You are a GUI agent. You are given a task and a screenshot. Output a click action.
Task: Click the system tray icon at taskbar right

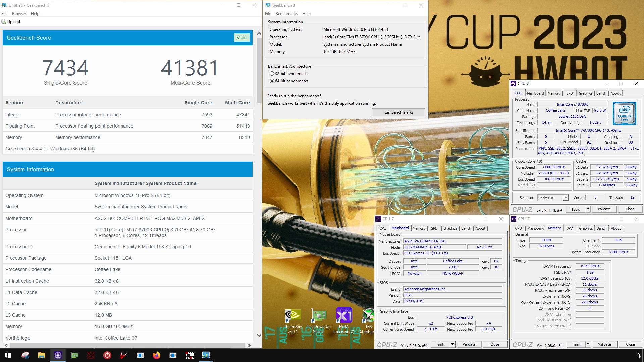coord(638,355)
